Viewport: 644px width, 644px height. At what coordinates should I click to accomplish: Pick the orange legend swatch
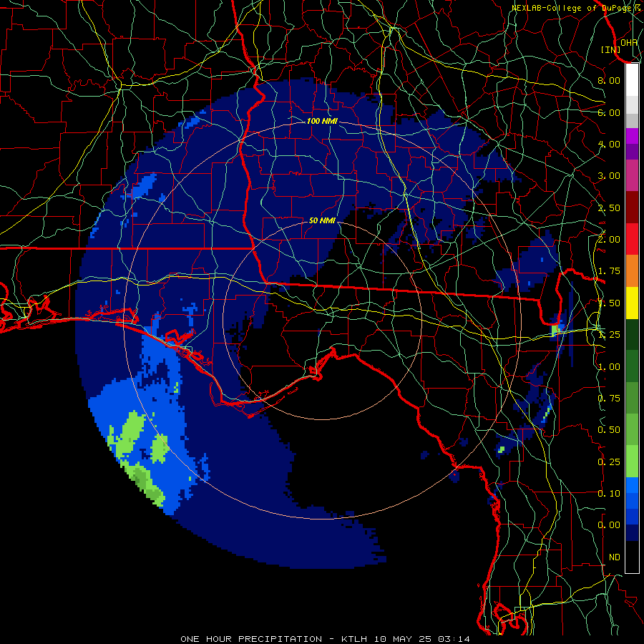point(632,271)
